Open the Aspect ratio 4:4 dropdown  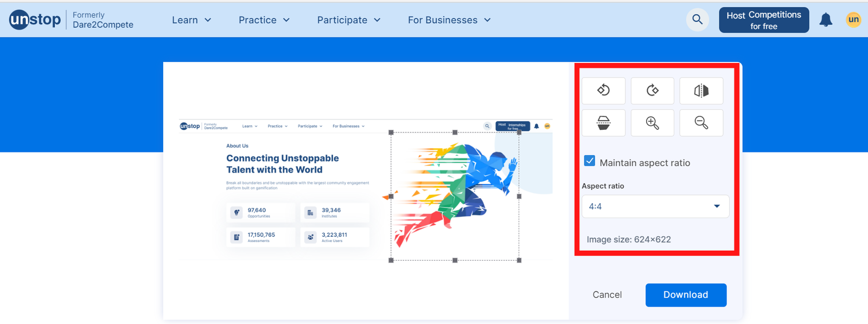point(655,206)
